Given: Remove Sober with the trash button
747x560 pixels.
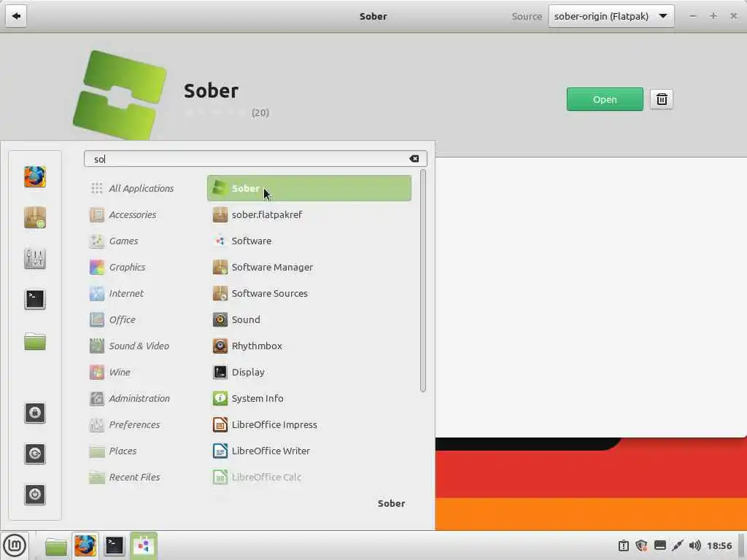Looking at the screenshot, I should (x=661, y=99).
